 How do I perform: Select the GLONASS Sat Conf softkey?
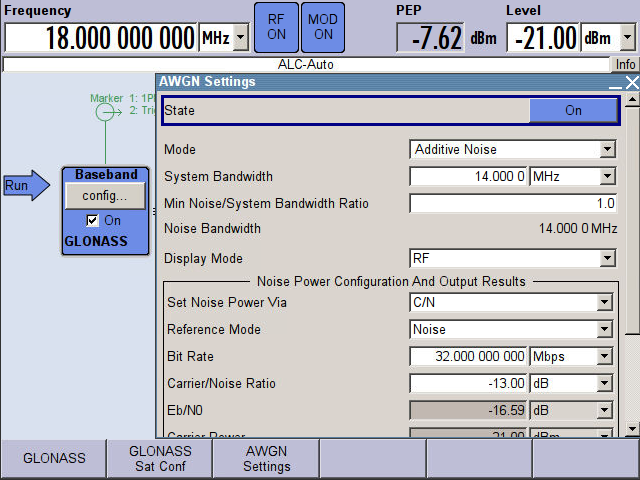point(160,458)
